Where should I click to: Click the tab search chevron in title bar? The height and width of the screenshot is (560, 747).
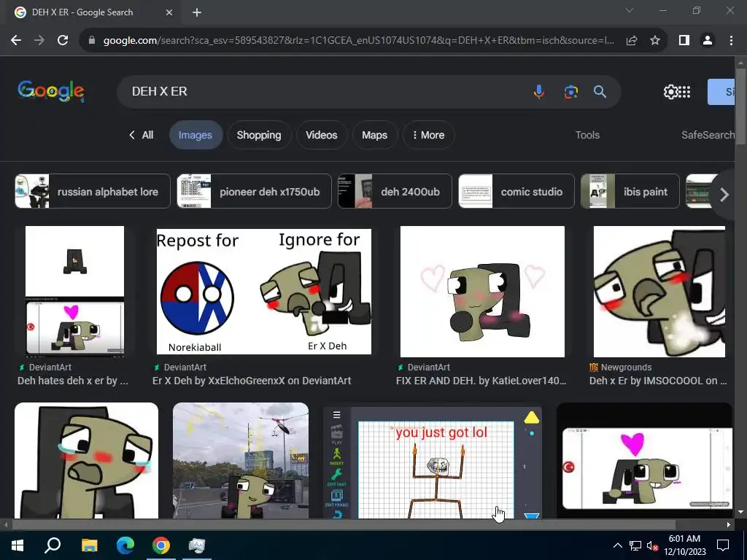click(630, 10)
